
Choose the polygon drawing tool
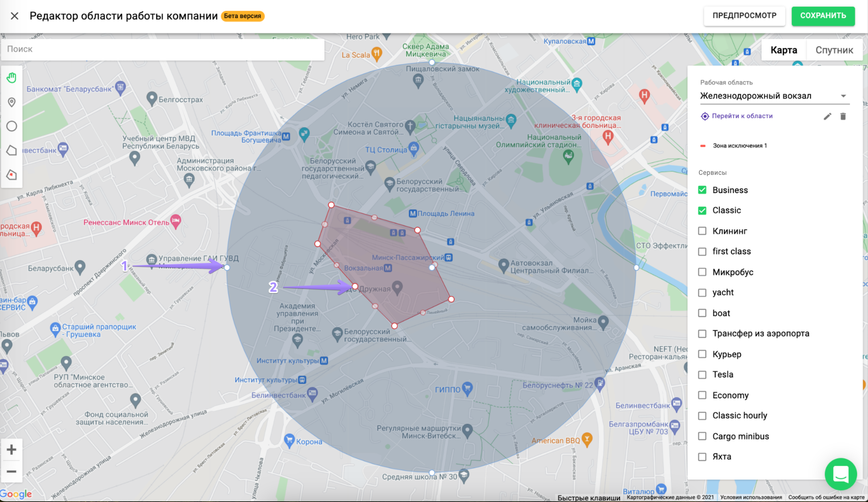point(11,150)
